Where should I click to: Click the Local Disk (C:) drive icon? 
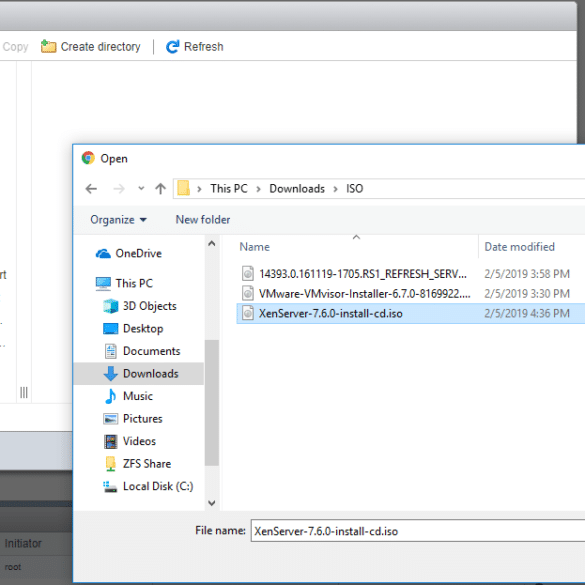(x=110, y=487)
